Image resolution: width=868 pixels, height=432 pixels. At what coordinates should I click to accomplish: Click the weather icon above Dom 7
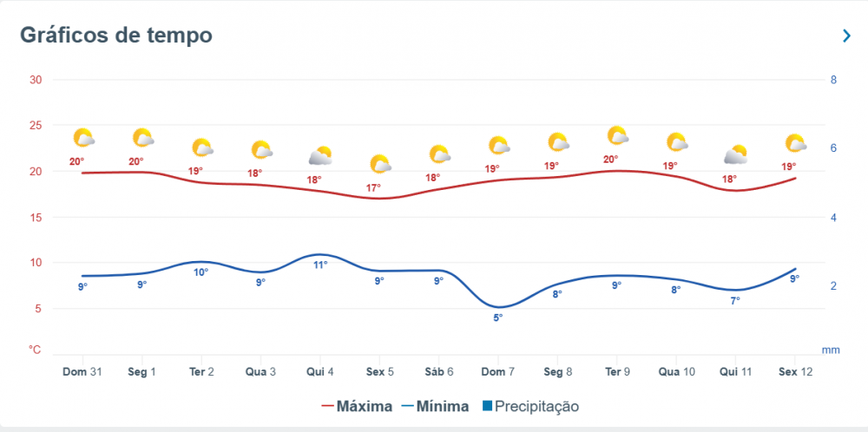point(499,146)
